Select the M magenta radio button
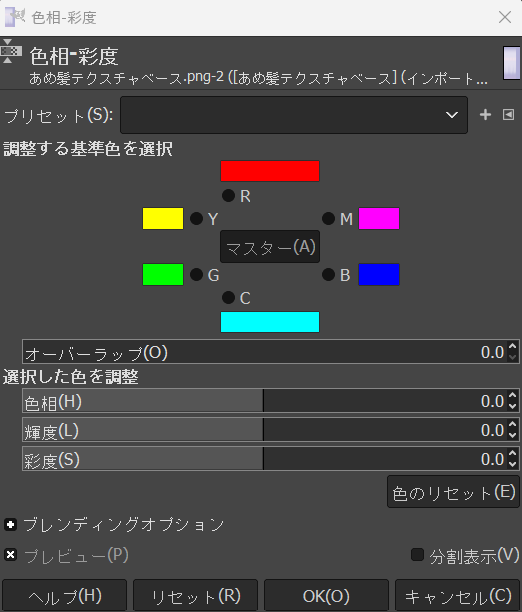 coord(328,219)
